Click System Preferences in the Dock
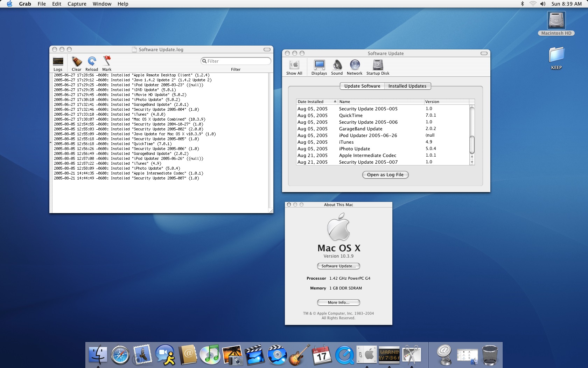The image size is (588, 368). tap(367, 355)
